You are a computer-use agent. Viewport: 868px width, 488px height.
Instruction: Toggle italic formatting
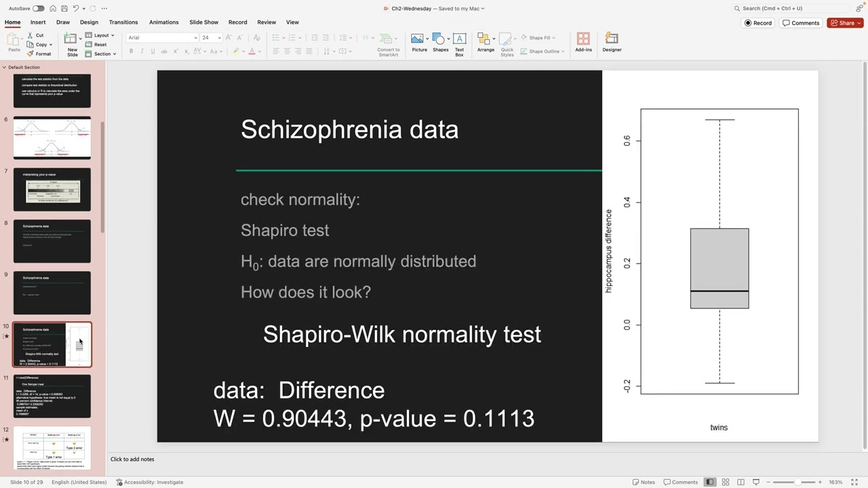click(142, 52)
